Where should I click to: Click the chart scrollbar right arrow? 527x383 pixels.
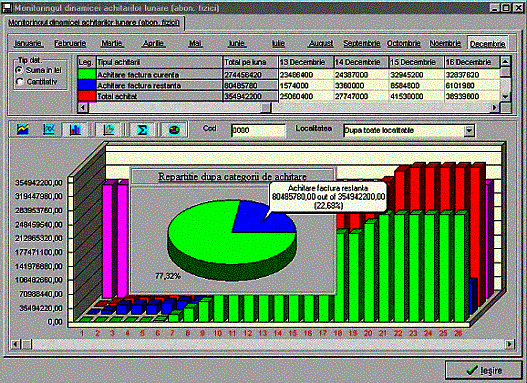click(x=510, y=344)
